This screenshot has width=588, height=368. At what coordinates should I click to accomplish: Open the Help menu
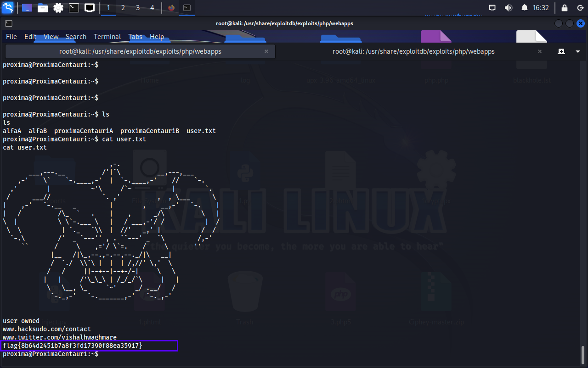[x=157, y=37]
